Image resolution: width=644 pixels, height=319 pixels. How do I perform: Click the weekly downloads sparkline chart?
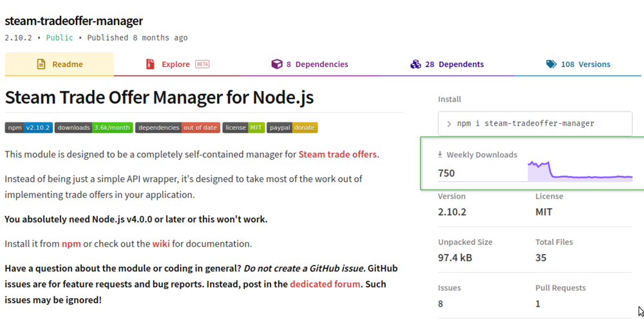[x=580, y=173]
